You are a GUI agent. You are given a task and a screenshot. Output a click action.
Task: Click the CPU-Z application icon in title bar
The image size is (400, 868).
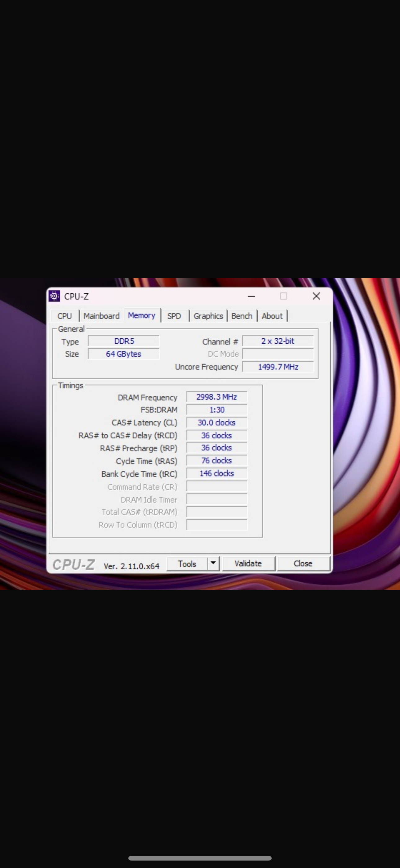click(54, 296)
